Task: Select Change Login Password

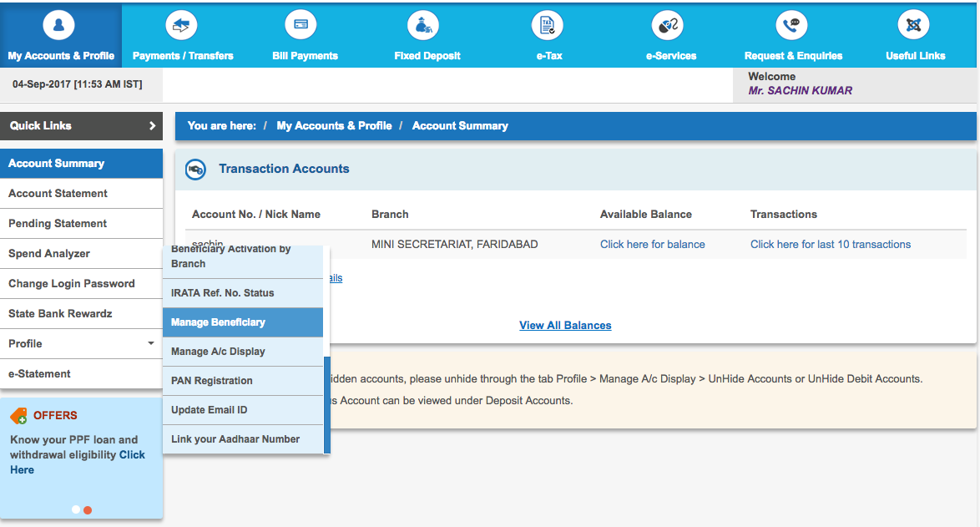Action: tap(81, 284)
